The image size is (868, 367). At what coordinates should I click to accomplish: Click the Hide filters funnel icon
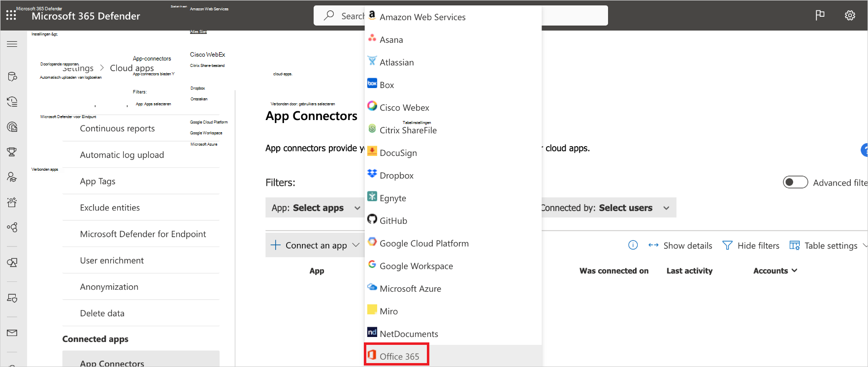(727, 245)
